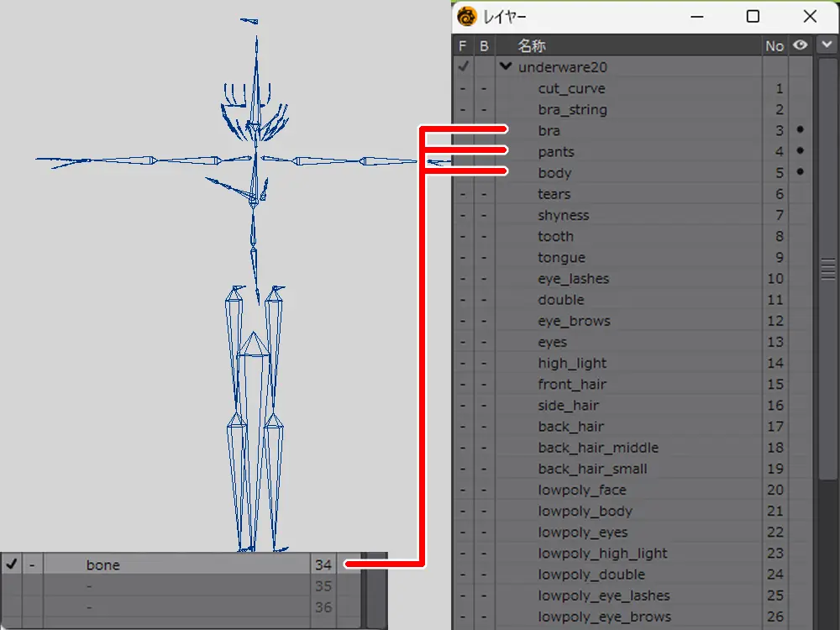840x630 pixels.
Task: Maximize the レイヤー window
Action: pos(753,16)
